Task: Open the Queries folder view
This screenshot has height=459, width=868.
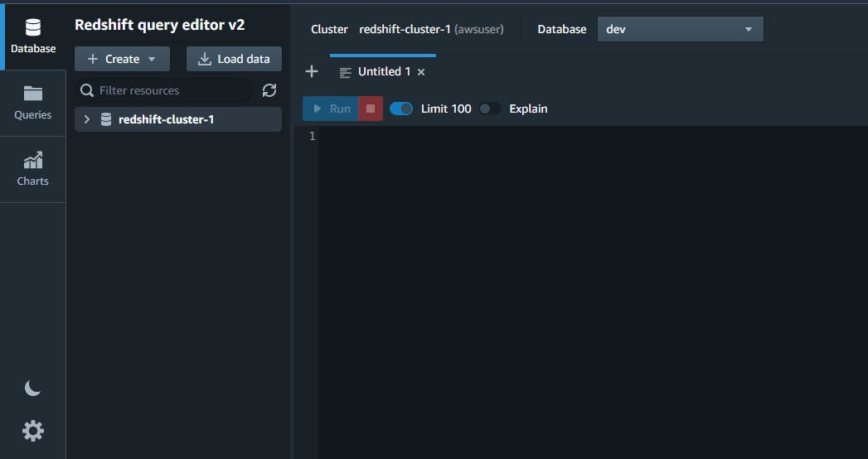Action: pos(32,103)
